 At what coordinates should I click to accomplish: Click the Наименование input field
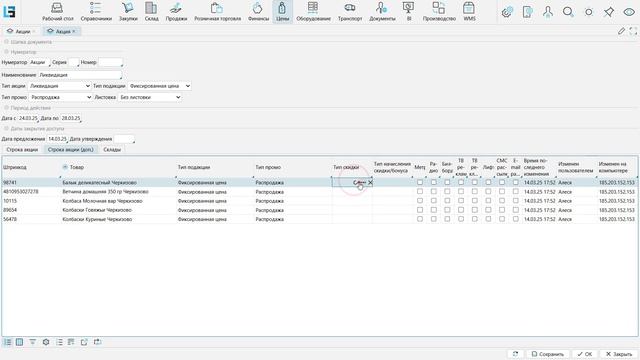[x=80, y=75]
